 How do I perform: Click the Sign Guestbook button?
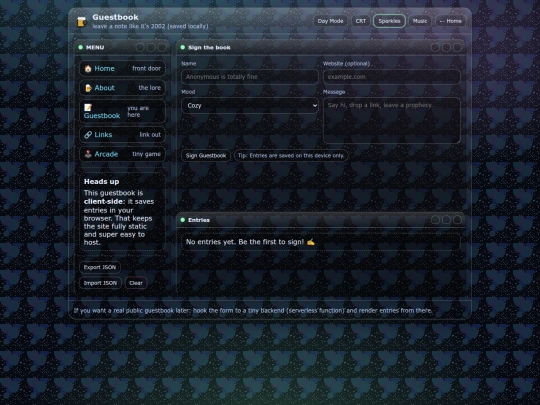pos(206,156)
